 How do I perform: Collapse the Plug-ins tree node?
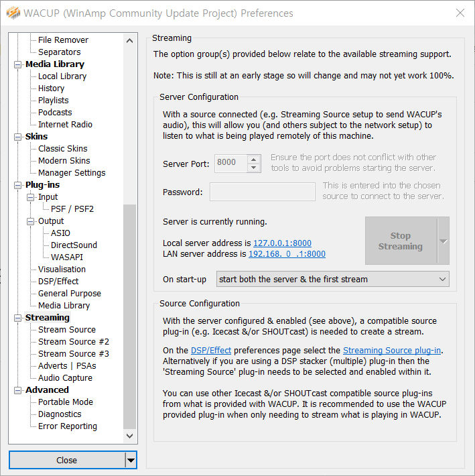click(18, 185)
